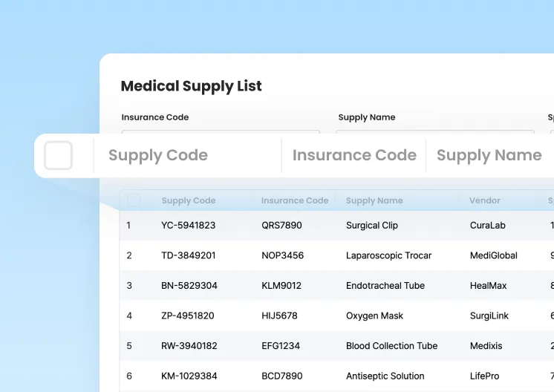Image resolution: width=554 pixels, height=392 pixels.
Task: Click vendor SurgiLink in row 4
Action: [489, 316]
